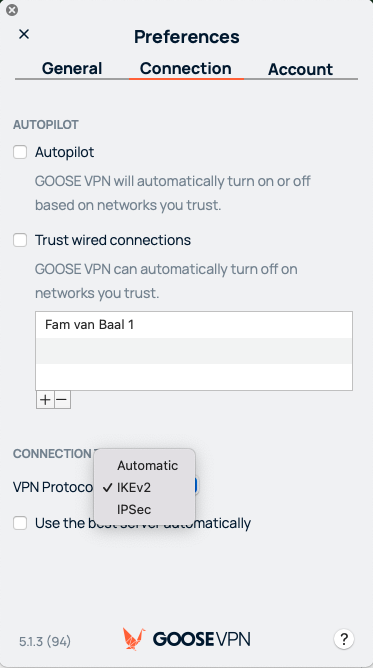Image resolution: width=373 pixels, height=668 pixels.
Task: Enable Use the best server automatically
Action: click(x=20, y=523)
